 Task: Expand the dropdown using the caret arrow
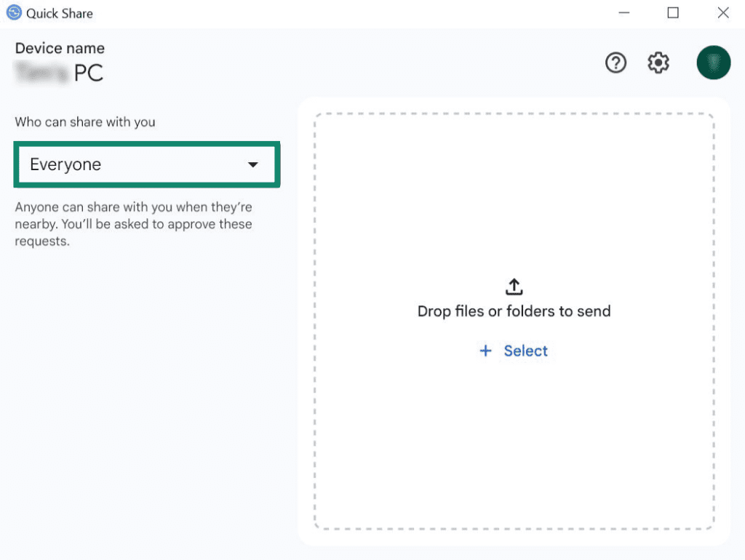tap(252, 165)
